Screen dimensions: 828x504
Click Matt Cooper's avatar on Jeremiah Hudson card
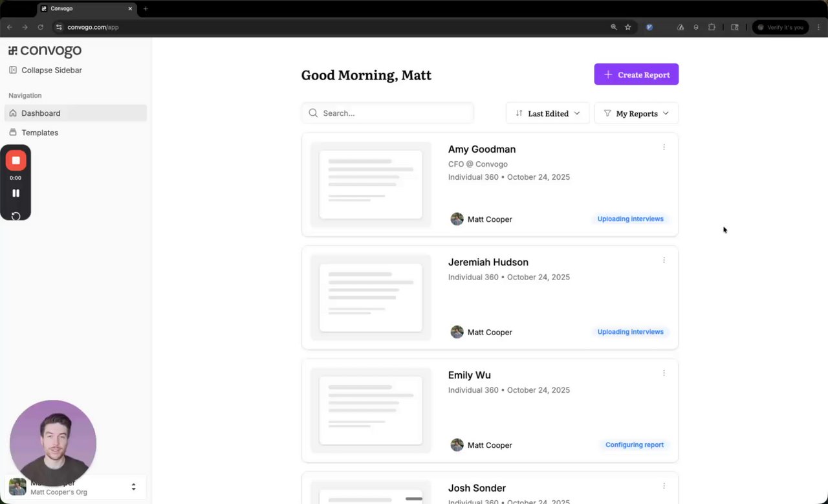[x=457, y=332]
